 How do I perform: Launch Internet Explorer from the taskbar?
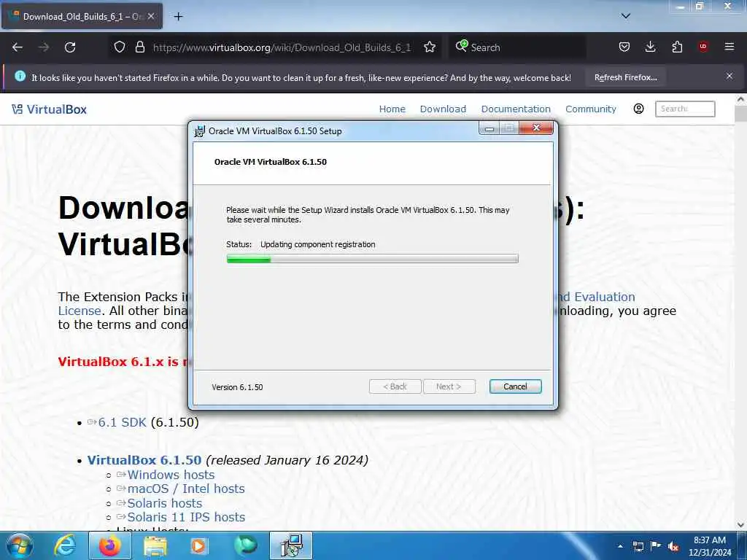pos(64,545)
